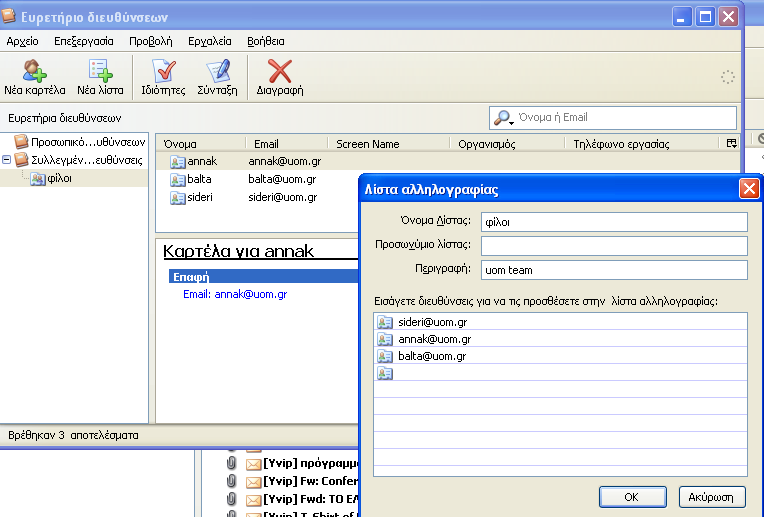Select the Προσωπικό address book
Image resolution: width=764 pixels, height=517 pixels.
pos(79,142)
